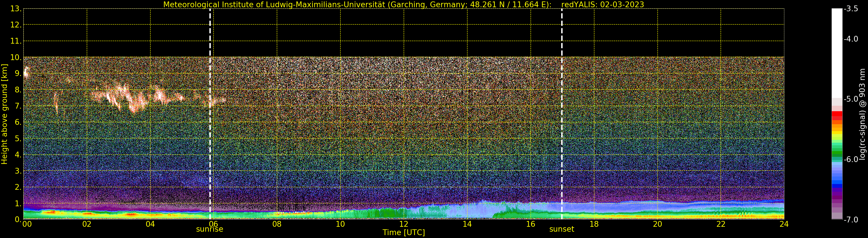Click the '13.' height axis tick label
Viewport: 868px width, 238px height.
pos(16,9)
